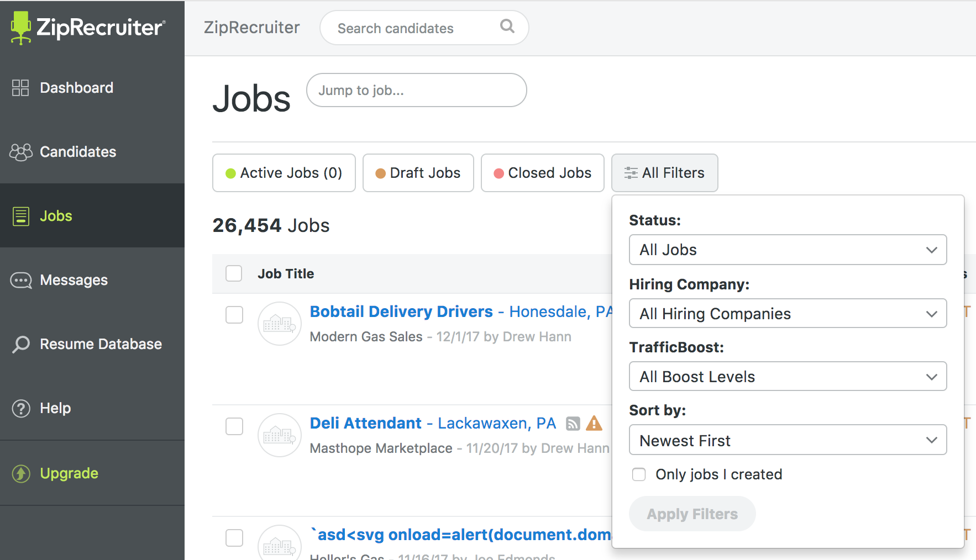The image size is (976, 560).
Task: Tick the select-all checkbox beside Job Title
Action: pos(234,273)
